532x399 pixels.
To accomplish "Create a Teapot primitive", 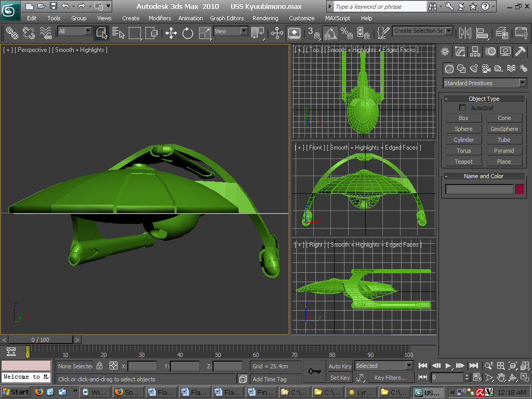I will 463,162.
